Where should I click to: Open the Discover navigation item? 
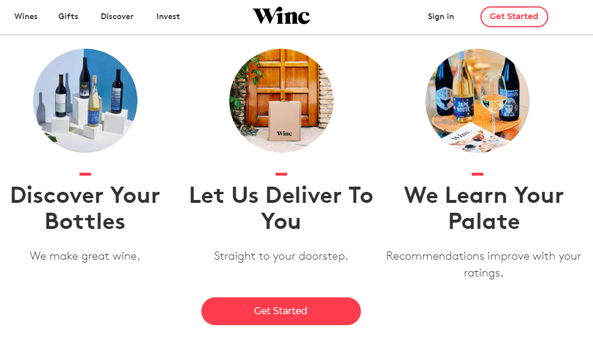[x=117, y=17]
